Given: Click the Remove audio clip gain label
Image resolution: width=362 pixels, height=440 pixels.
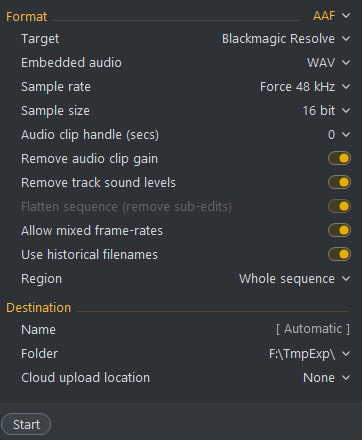Looking at the screenshot, I should 89,159.
